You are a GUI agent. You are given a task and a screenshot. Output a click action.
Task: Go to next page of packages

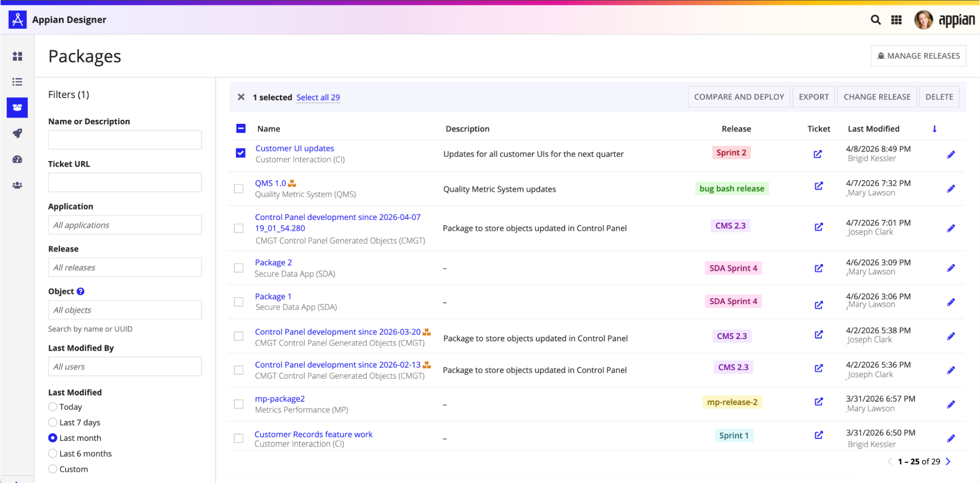pos(948,461)
